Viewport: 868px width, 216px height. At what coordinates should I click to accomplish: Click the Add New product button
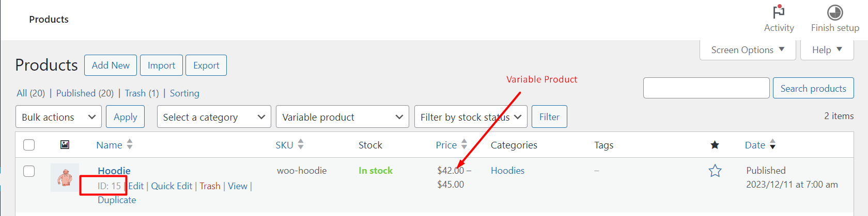click(111, 65)
